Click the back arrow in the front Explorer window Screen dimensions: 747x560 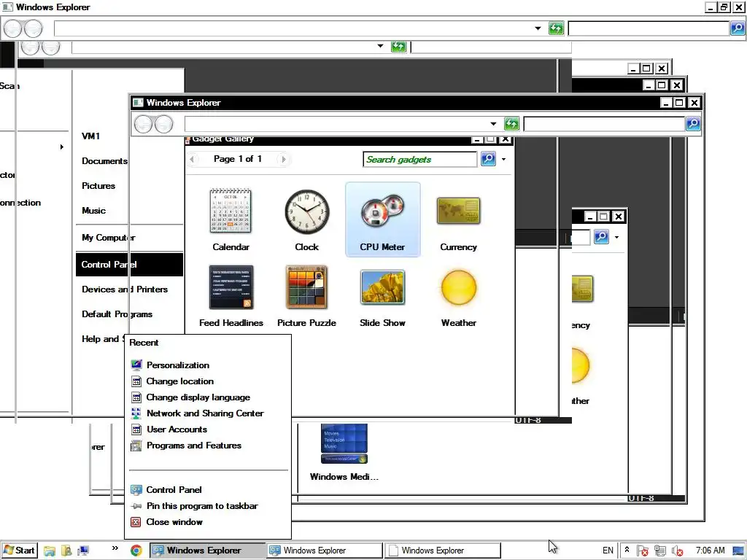[x=143, y=124]
